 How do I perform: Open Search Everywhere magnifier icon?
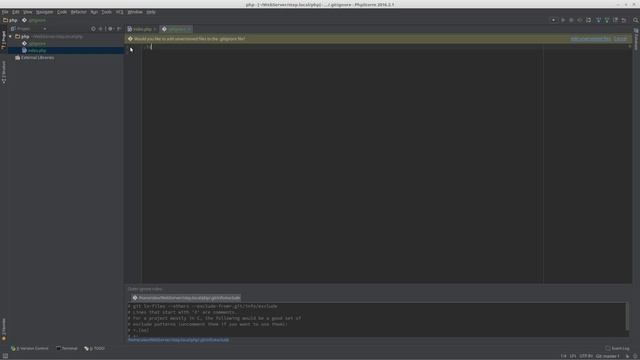click(636, 20)
